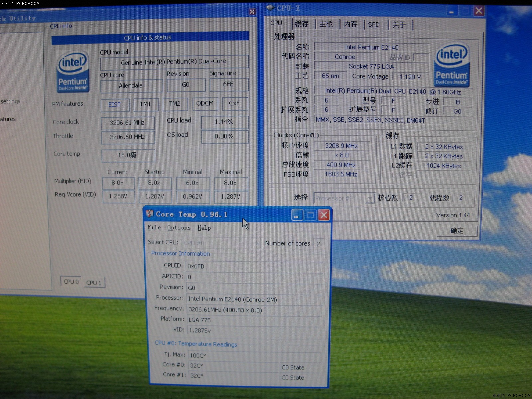Switch to the CPU tab in CPU-Z
This screenshot has width=532, height=399.
(x=276, y=23)
